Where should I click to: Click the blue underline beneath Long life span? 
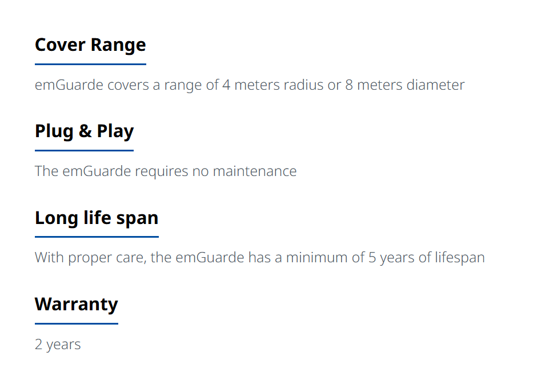coord(97,237)
